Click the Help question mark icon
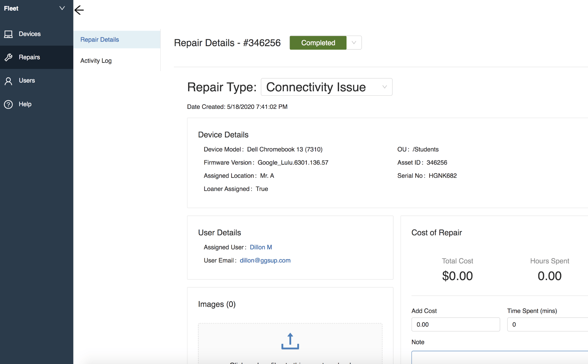 pos(9,104)
